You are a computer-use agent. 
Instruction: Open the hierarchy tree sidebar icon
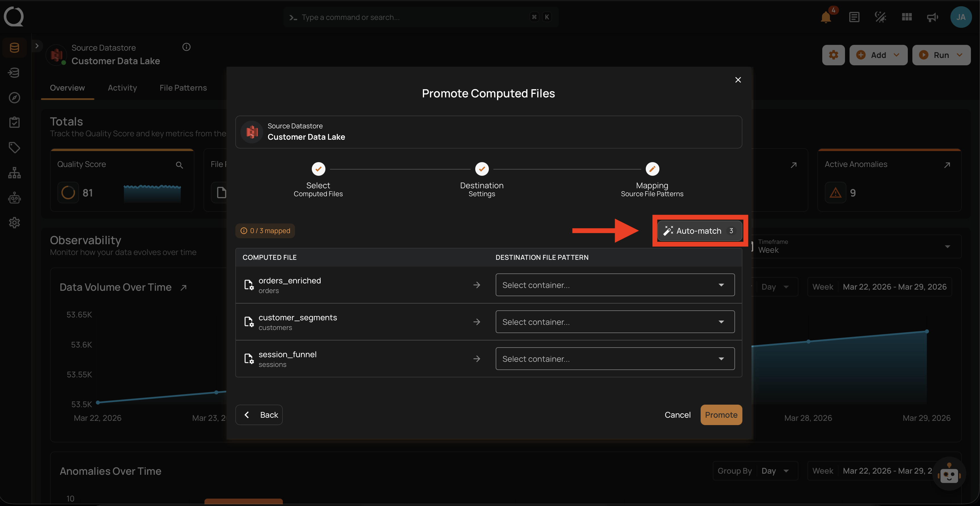14,173
